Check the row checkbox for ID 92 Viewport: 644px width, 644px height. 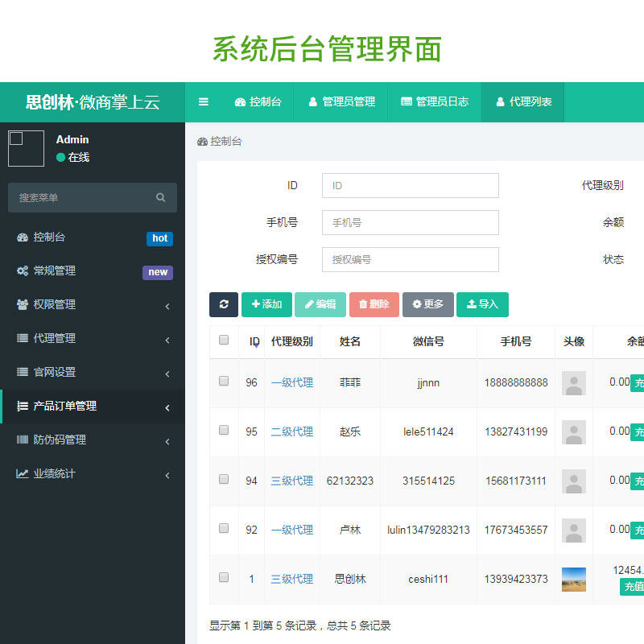[224, 528]
